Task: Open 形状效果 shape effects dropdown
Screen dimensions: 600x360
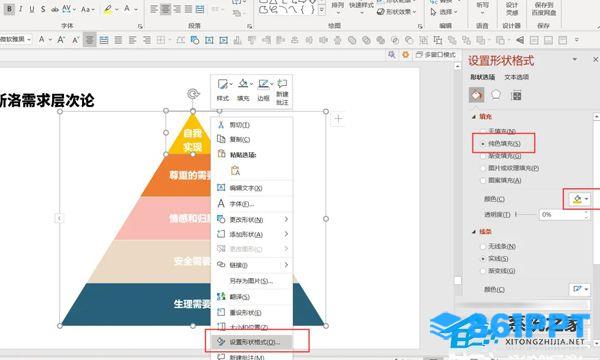Action: click(x=397, y=12)
